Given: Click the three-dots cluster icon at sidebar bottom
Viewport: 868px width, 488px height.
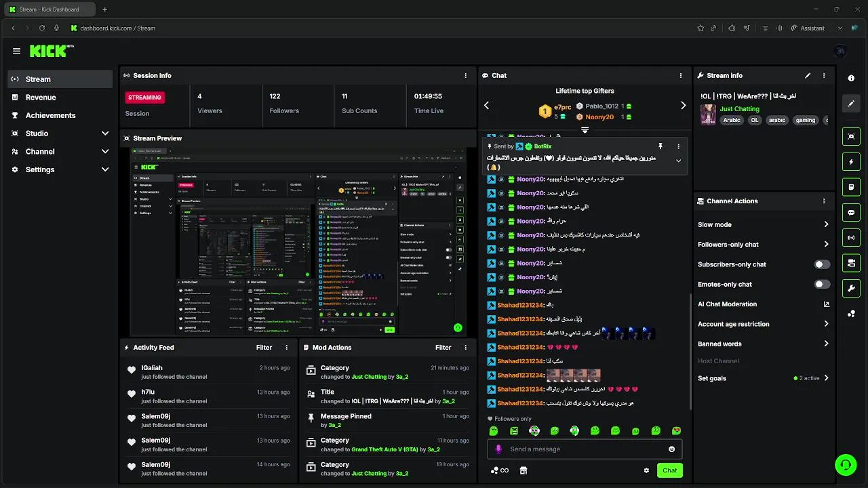Looking at the screenshot, I should point(851,314).
